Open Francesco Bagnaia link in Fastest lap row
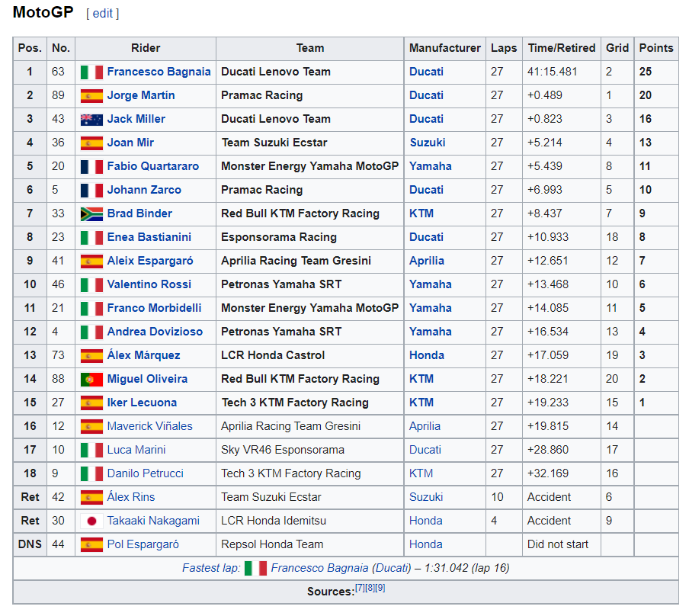689x616 pixels. pyautogui.click(x=319, y=568)
